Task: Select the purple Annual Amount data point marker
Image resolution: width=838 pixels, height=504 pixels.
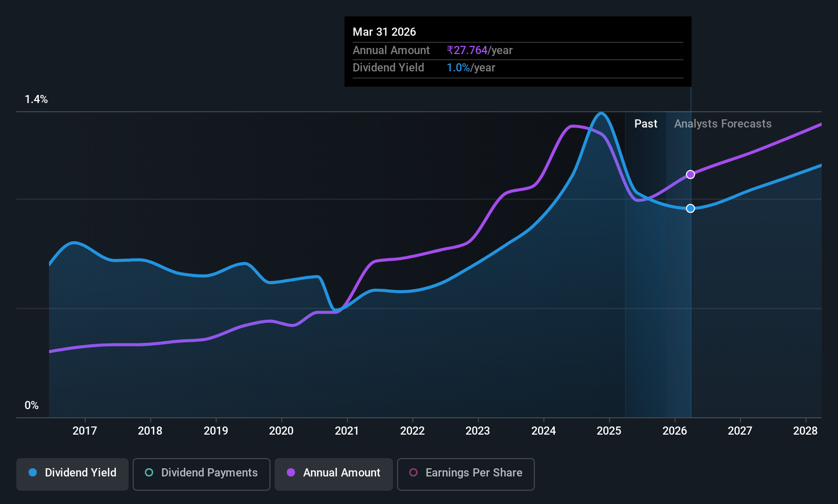Action: tap(691, 174)
